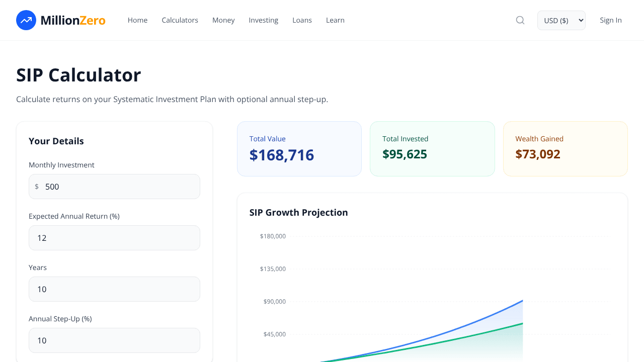Click the Annual Step-Up input field
Viewport: 644px width, 362px height.
pyautogui.click(x=114, y=340)
